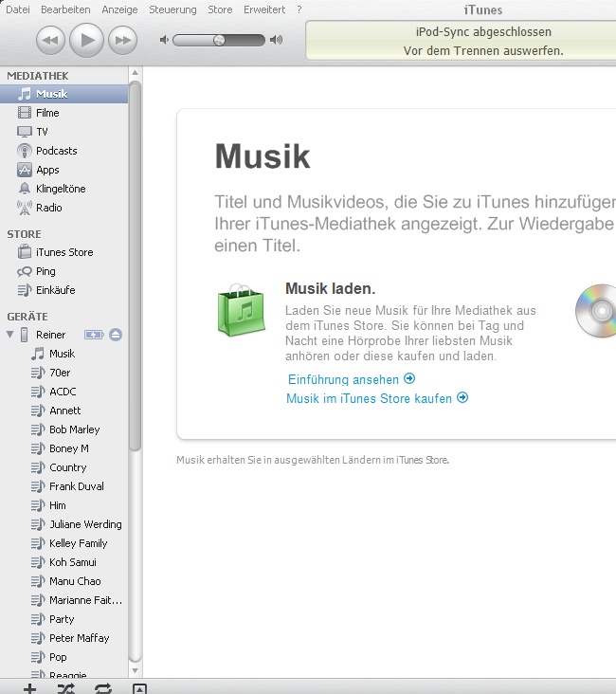Toggle repeat playback
This screenshot has height=694, width=616.
[103, 688]
